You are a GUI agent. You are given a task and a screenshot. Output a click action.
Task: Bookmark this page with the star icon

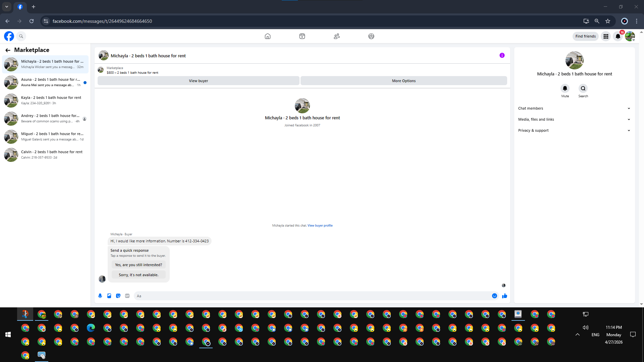pos(608,21)
